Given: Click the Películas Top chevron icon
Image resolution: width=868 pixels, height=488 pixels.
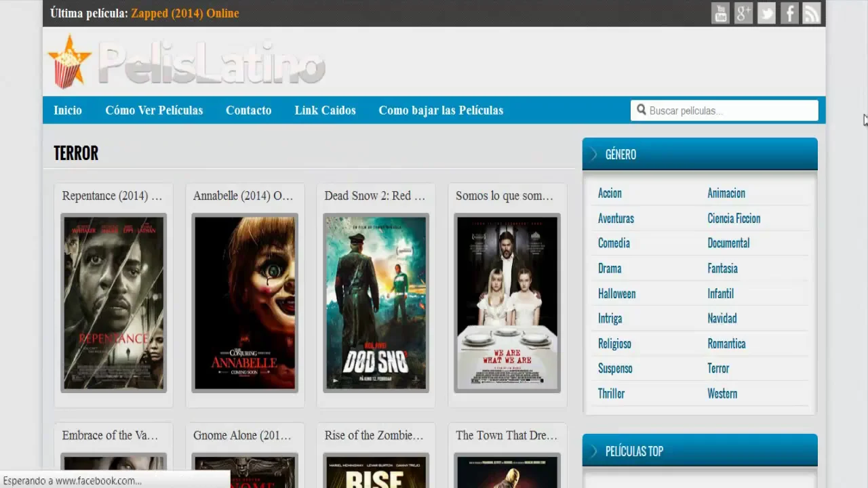Looking at the screenshot, I should pos(593,451).
